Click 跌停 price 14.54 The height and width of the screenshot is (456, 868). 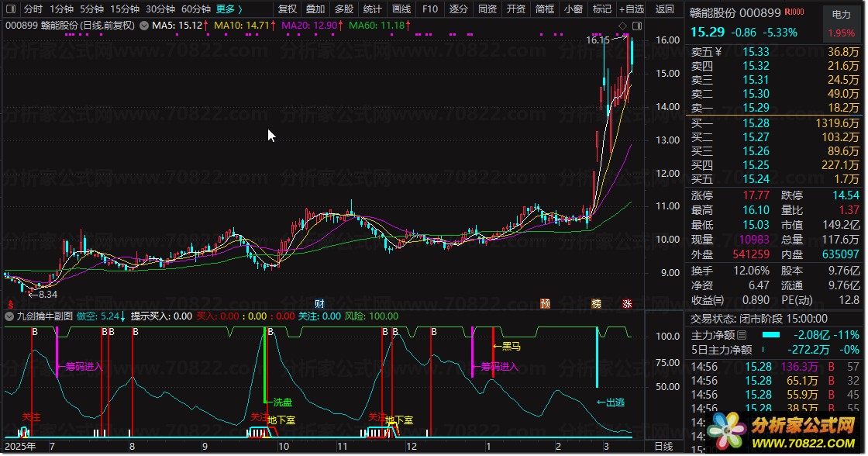click(x=846, y=195)
